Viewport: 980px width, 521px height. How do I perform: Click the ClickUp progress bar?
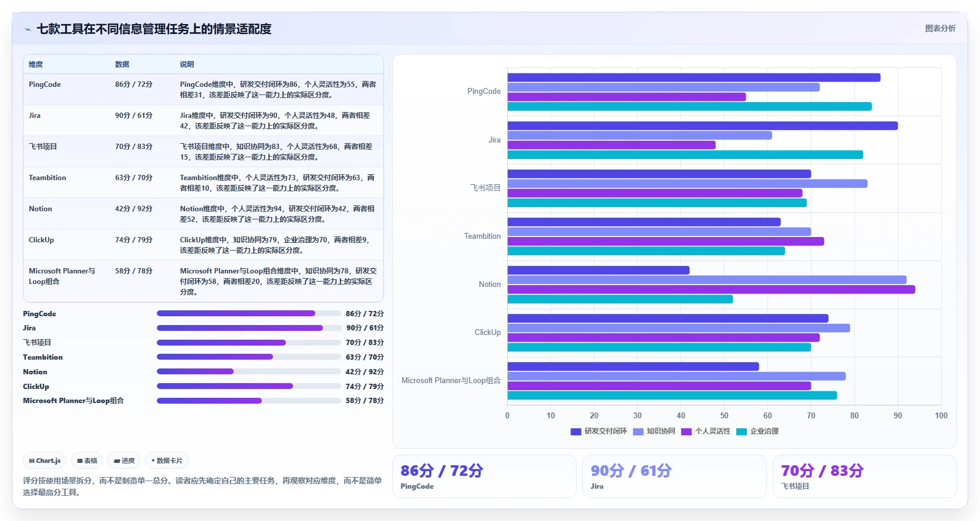(248, 386)
